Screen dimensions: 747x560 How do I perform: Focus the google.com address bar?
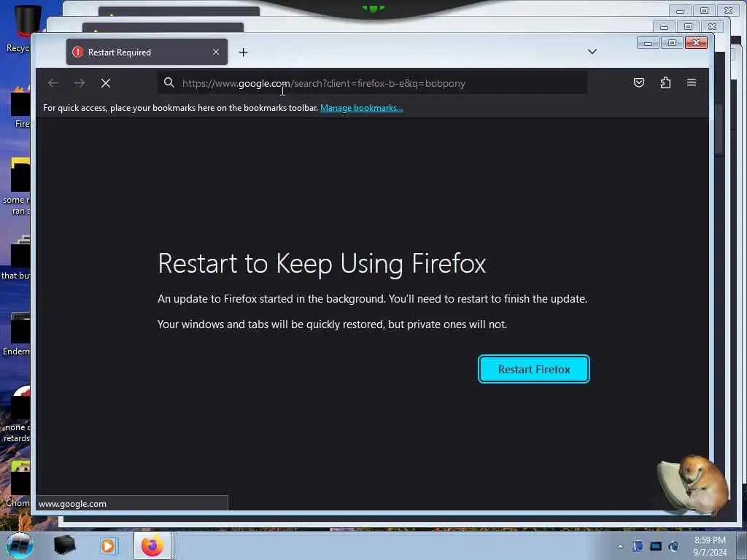[372, 83]
